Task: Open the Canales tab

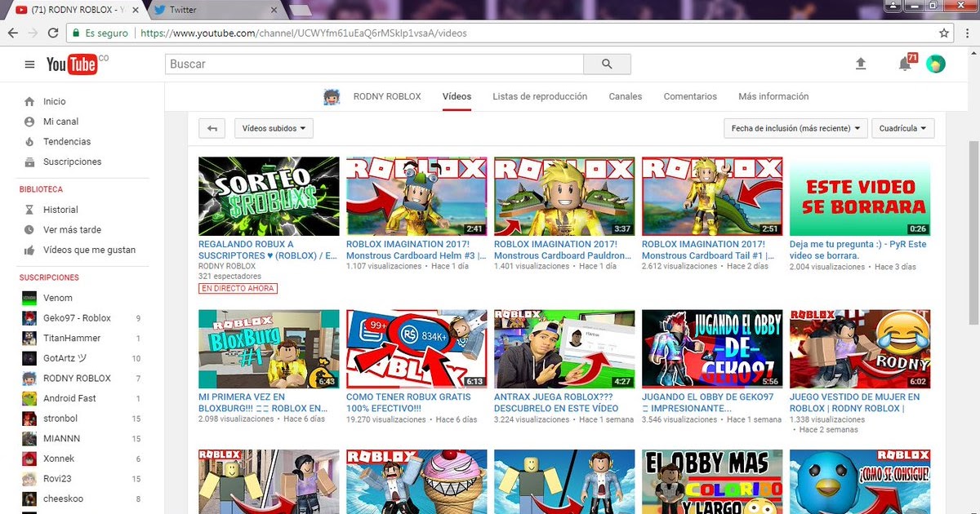Action: tap(626, 96)
